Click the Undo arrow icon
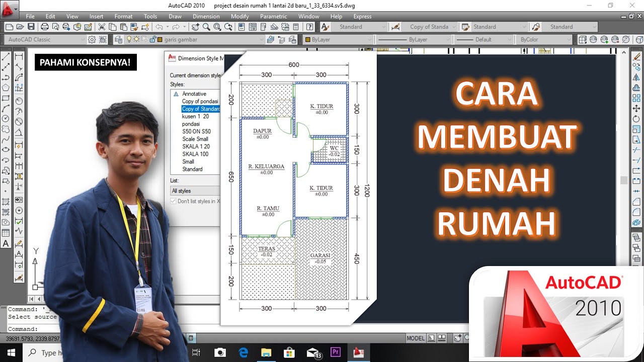This screenshot has height=362, width=644. pyautogui.click(x=159, y=27)
